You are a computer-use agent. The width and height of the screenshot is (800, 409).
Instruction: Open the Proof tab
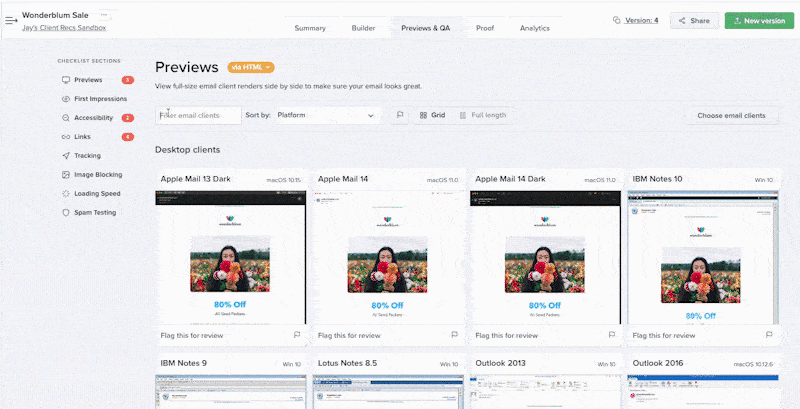point(485,28)
